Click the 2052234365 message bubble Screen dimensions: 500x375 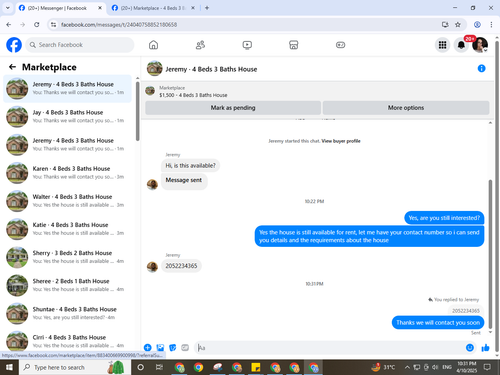click(181, 266)
